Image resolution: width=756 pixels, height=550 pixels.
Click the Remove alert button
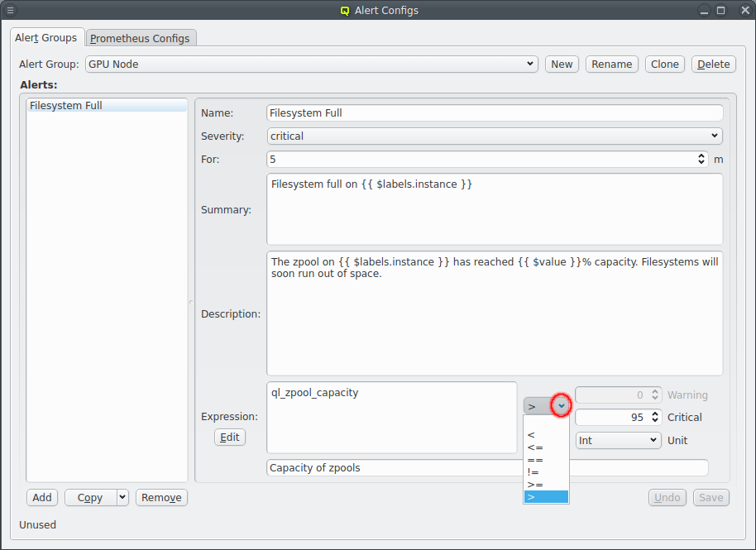coord(161,497)
